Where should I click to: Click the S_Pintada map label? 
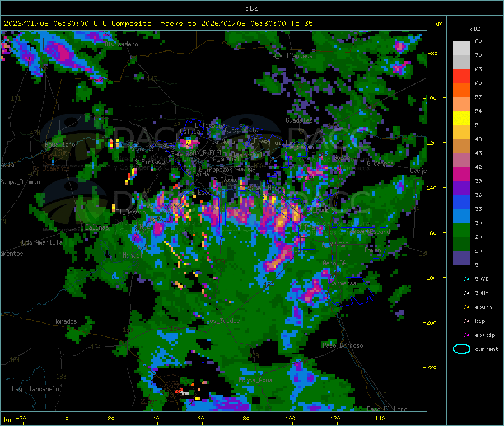[150, 162]
